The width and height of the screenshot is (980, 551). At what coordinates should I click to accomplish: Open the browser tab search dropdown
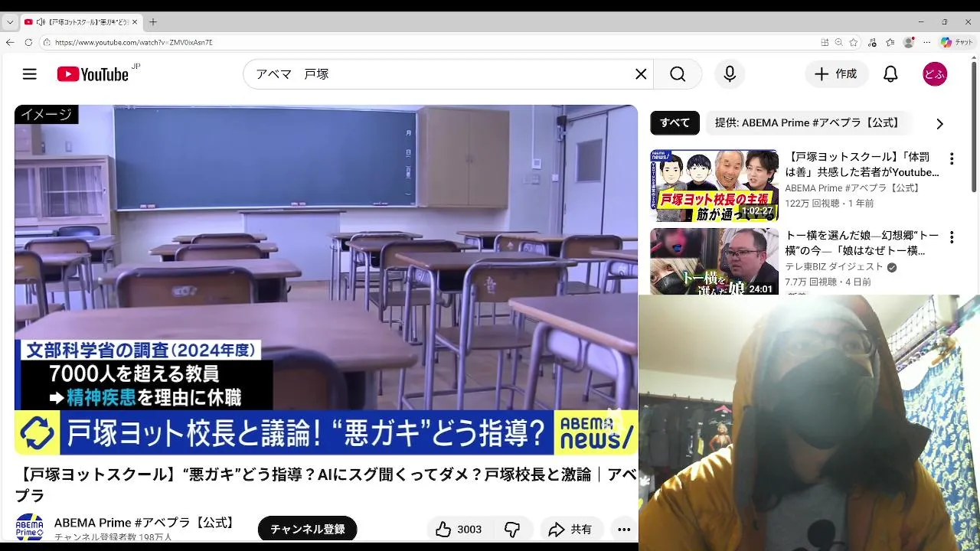click(x=9, y=22)
